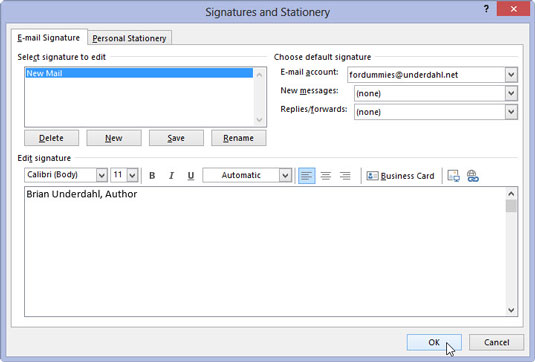
Task: Toggle Bold formatting in signature editor
Action: tap(152, 176)
